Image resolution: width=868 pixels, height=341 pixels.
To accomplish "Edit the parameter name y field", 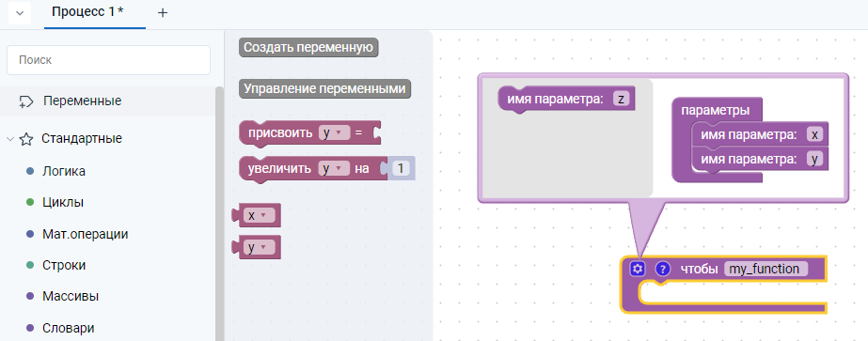I will (x=814, y=159).
